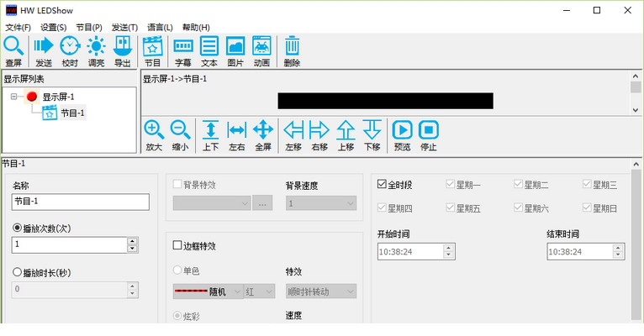Enable the 边框特效 checkbox
This screenshot has width=644, height=336.
tap(177, 245)
